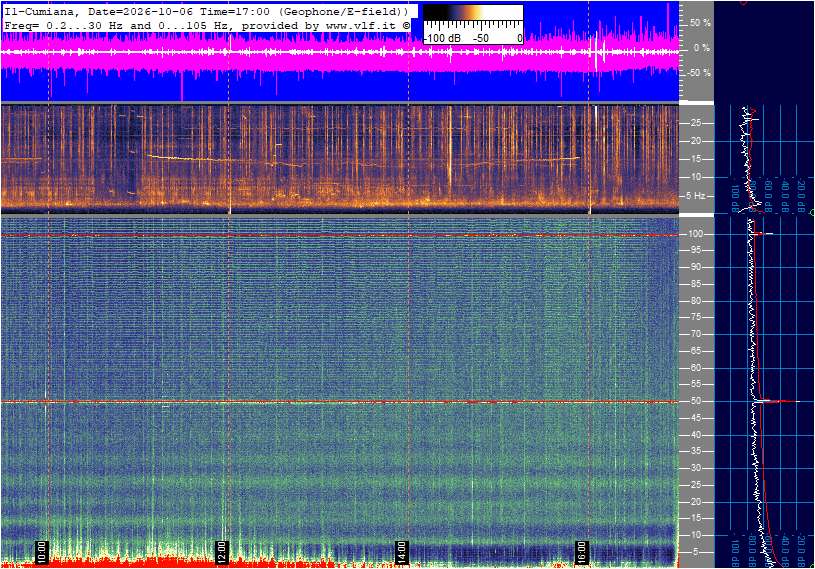Click the "90" Hz label on E-field axis
The image size is (815, 569).
click(695, 267)
